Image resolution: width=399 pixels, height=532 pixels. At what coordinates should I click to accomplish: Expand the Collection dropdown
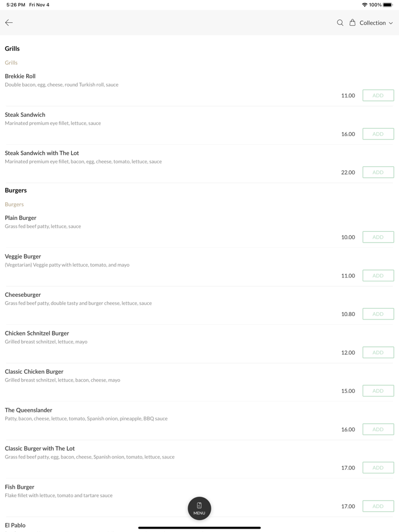(373, 23)
